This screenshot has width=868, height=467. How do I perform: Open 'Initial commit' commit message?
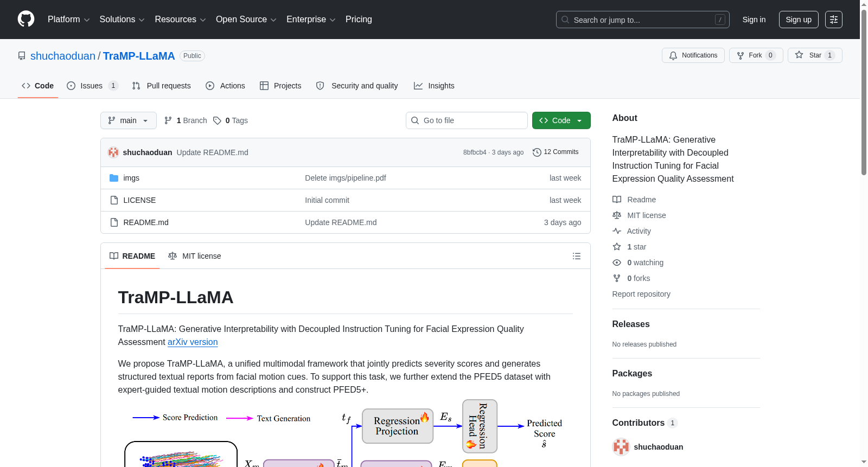tap(327, 200)
